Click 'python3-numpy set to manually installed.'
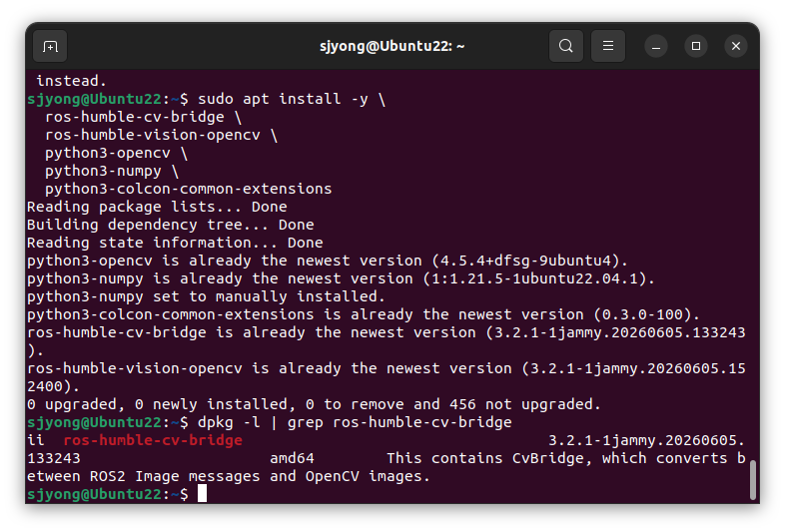The image size is (785, 532). pos(206,296)
